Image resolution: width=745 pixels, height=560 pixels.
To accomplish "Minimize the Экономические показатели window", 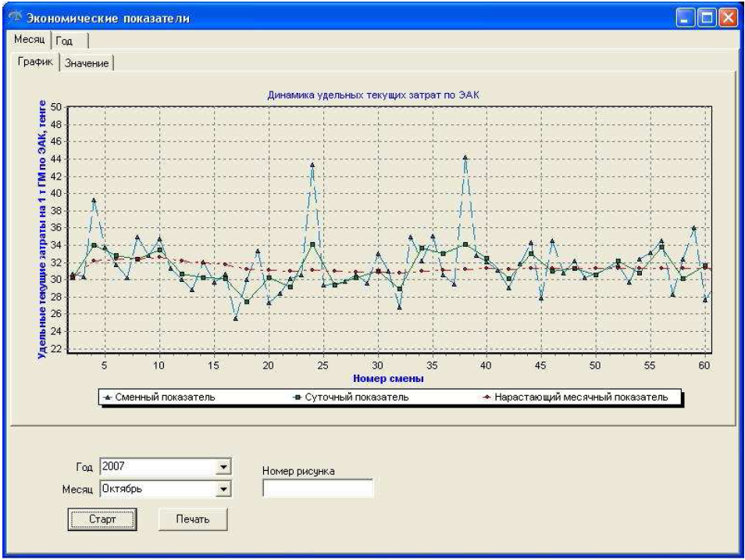I will 686,17.
